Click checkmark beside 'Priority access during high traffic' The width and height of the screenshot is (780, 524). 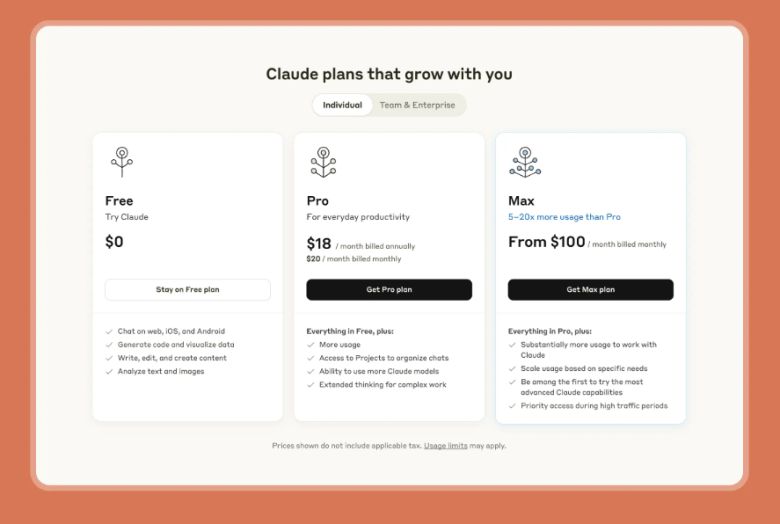(512, 406)
